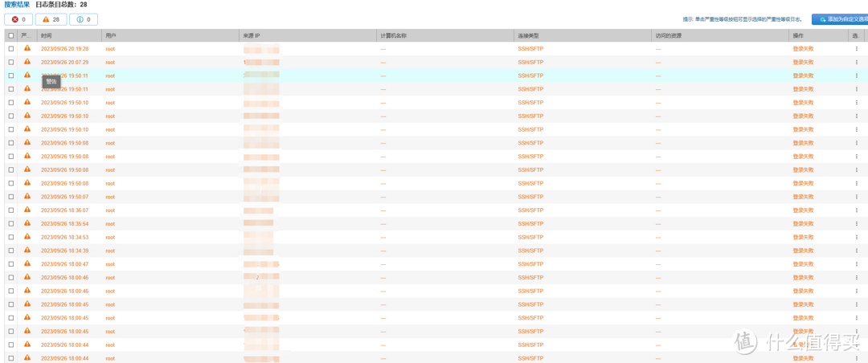Sort by the 访问的资源 column header
868x363 pixels.
coord(720,35)
